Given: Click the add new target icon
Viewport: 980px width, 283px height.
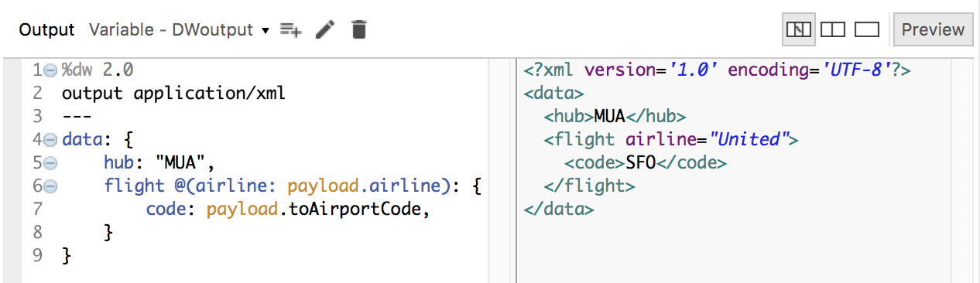Looking at the screenshot, I should point(290,30).
